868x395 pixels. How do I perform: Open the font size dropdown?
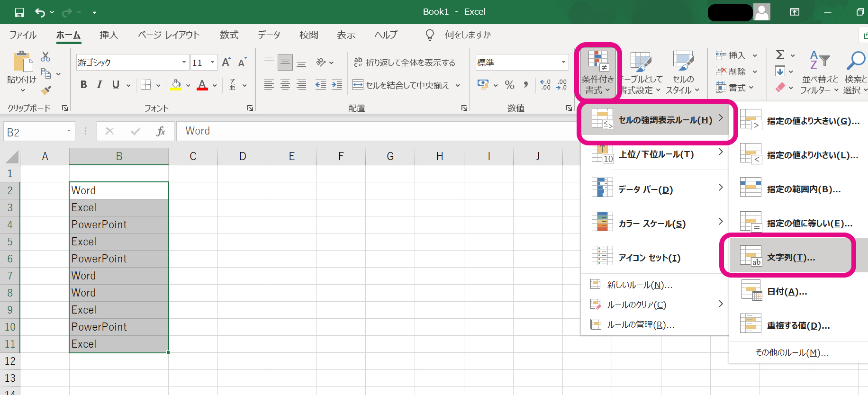pyautogui.click(x=212, y=62)
